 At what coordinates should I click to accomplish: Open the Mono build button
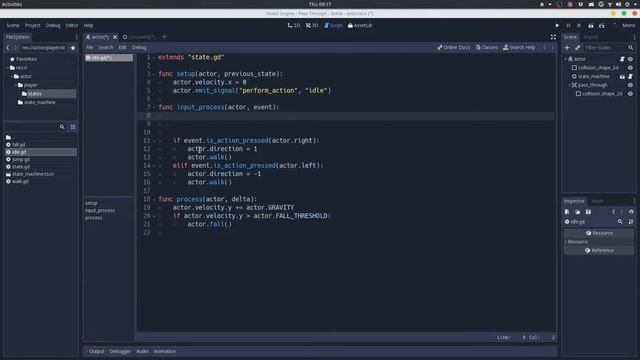[x=628, y=25]
